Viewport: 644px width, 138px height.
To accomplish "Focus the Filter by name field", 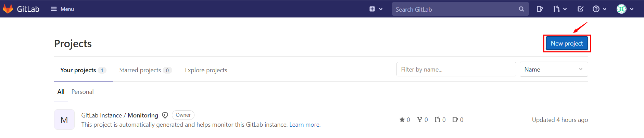I will (x=456, y=69).
